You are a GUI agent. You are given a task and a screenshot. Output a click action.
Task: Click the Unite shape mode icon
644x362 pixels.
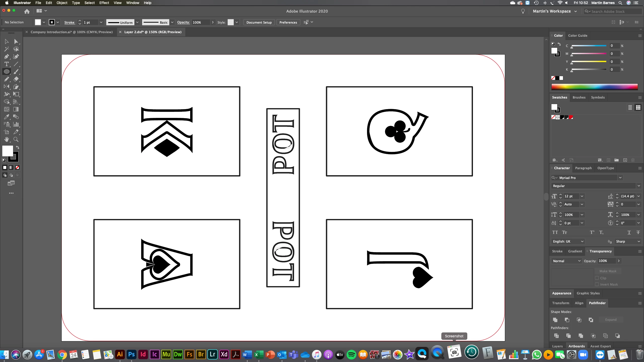(x=555, y=320)
